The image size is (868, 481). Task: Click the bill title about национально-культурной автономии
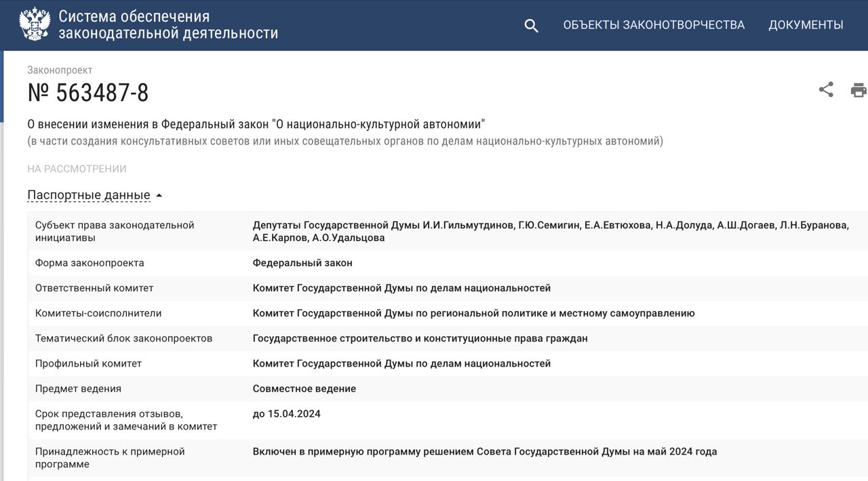tap(256, 124)
